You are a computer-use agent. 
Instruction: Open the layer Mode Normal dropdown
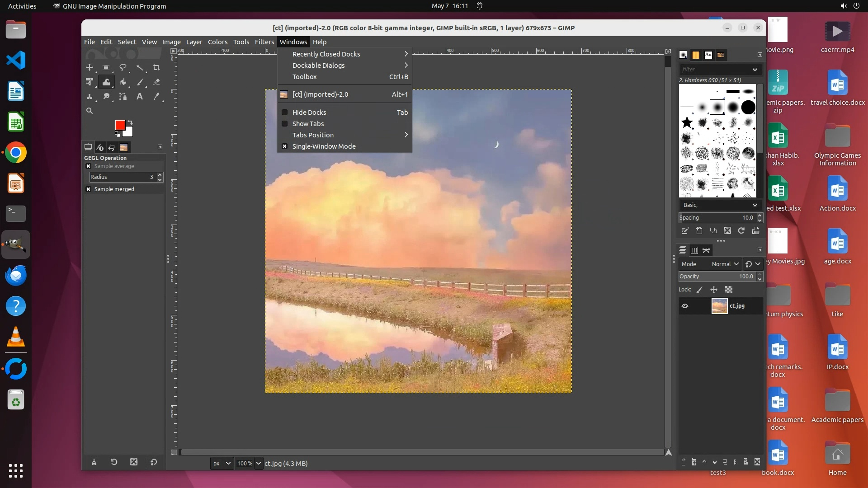725,264
